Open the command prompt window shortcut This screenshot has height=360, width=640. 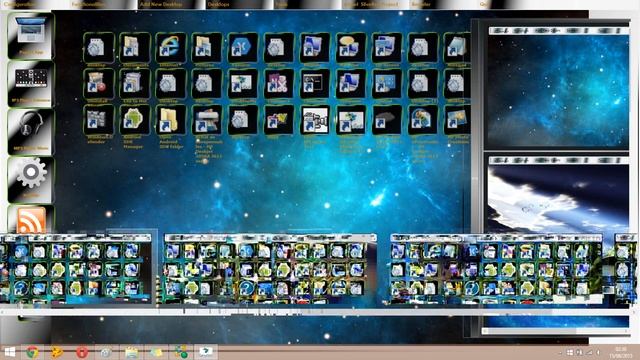click(314, 84)
